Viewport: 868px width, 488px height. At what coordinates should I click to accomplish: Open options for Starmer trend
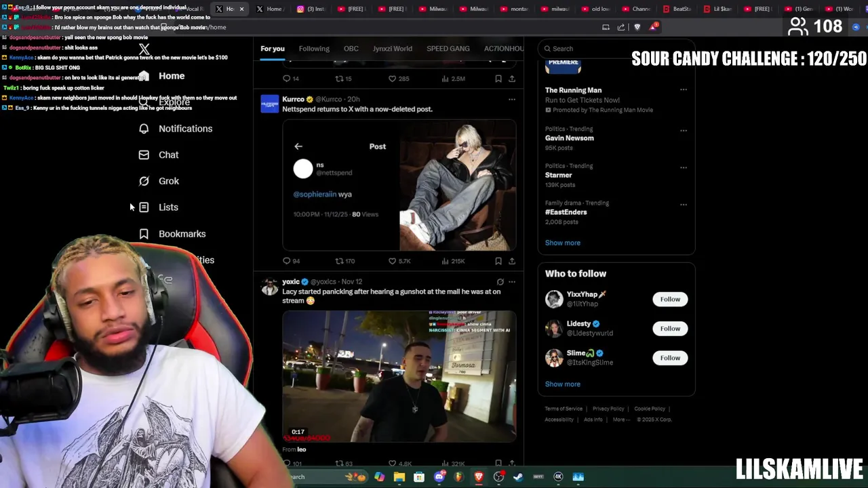coord(684,167)
